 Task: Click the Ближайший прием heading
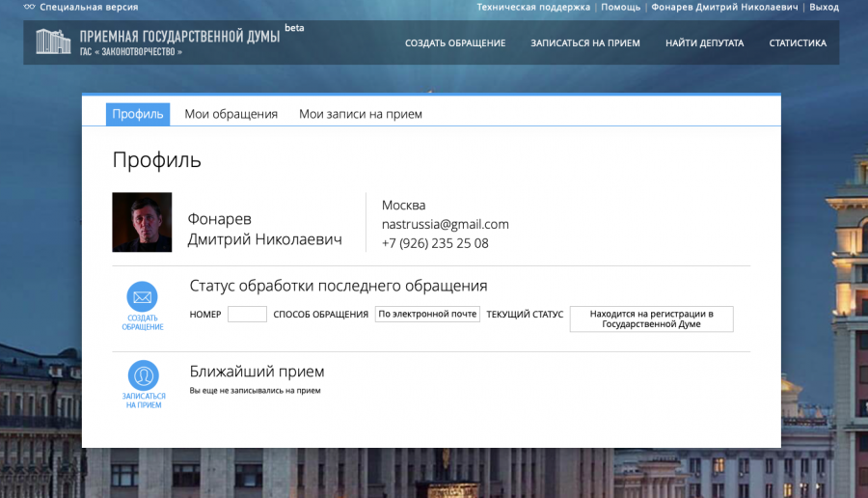point(257,372)
